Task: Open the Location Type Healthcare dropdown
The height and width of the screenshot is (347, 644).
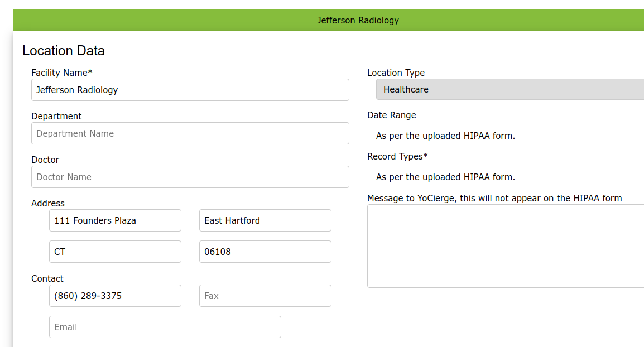Action: click(510, 89)
